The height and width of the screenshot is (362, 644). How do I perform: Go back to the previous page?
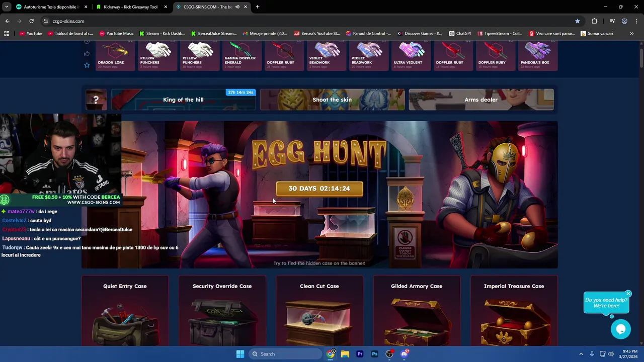[7, 21]
